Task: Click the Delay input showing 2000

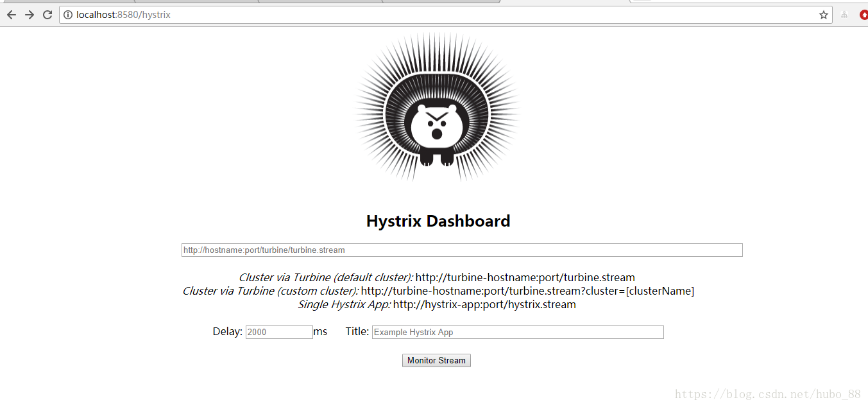Action: coord(278,331)
